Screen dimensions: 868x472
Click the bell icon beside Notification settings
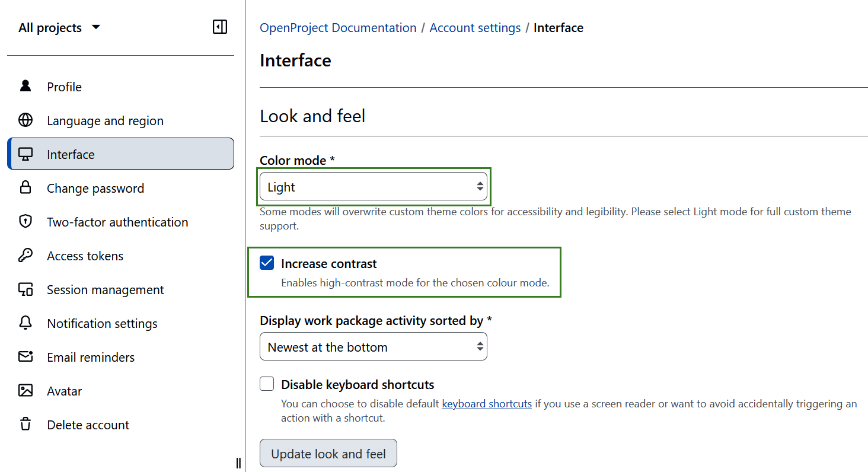coord(25,323)
